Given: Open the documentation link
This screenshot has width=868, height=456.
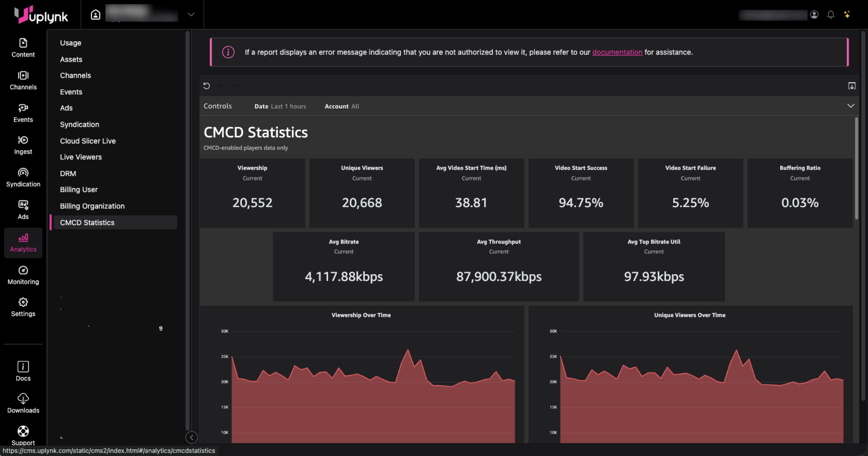Looking at the screenshot, I should click(617, 52).
